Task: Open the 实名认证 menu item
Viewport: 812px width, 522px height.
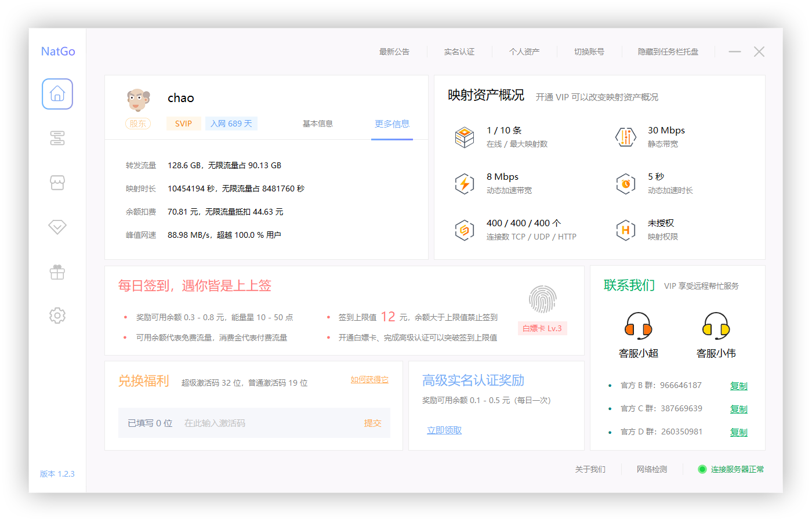Action: 461,52
